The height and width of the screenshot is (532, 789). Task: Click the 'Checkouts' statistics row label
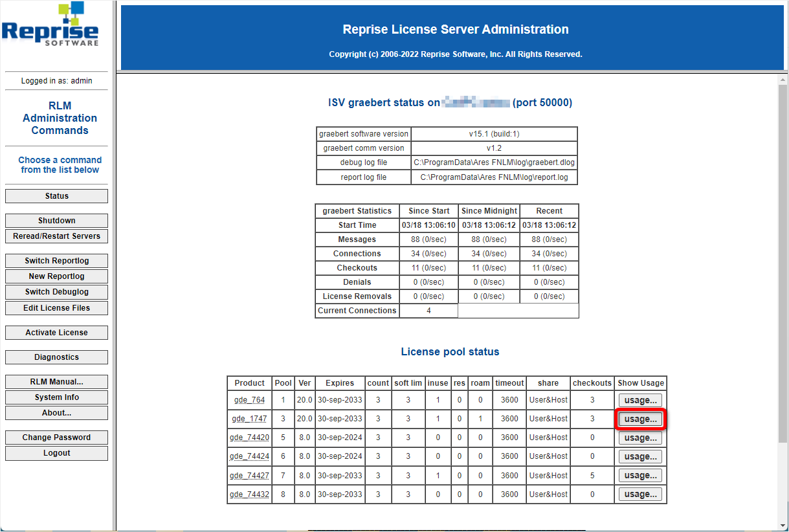[357, 268]
